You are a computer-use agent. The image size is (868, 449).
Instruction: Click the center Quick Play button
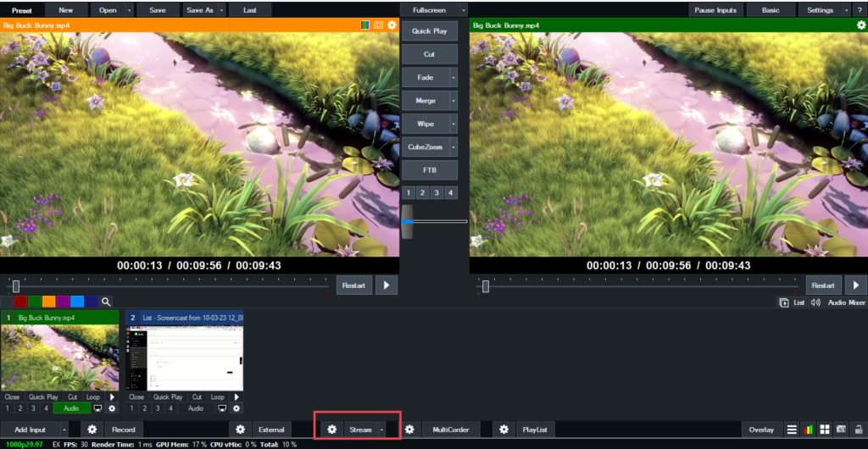click(430, 31)
